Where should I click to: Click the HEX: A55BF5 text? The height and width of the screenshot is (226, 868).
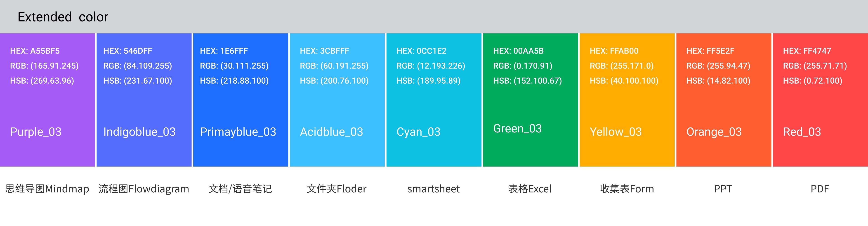click(x=35, y=51)
